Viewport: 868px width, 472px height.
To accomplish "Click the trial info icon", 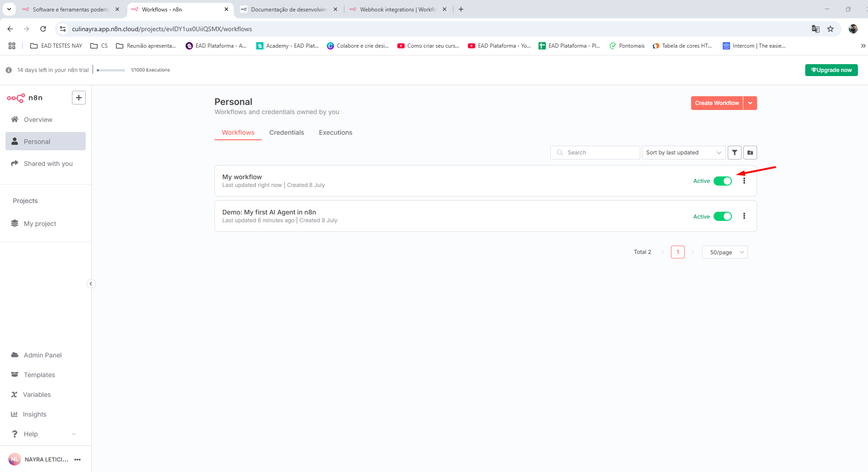I will click(9, 70).
